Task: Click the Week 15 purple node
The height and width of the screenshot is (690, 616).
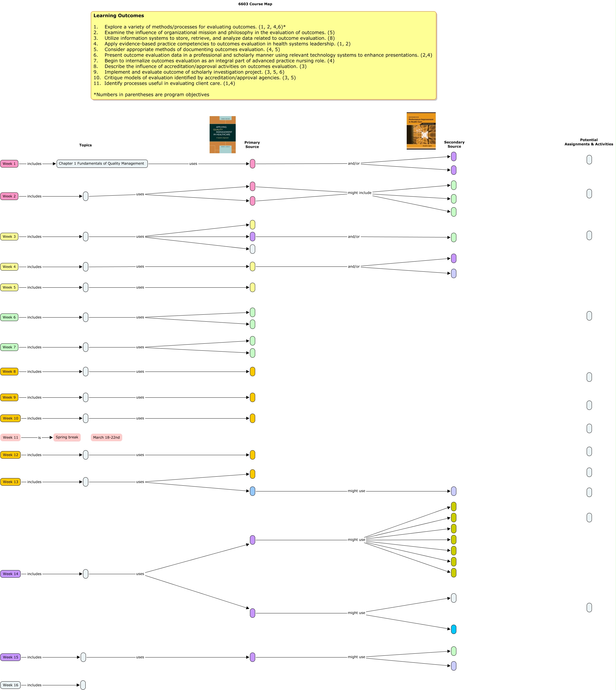Action: click(x=10, y=657)
